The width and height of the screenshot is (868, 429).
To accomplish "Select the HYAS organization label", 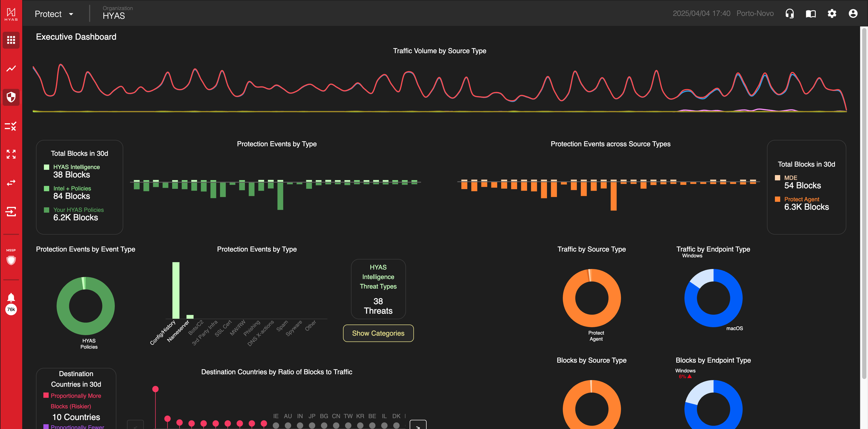I will [114, 16].
